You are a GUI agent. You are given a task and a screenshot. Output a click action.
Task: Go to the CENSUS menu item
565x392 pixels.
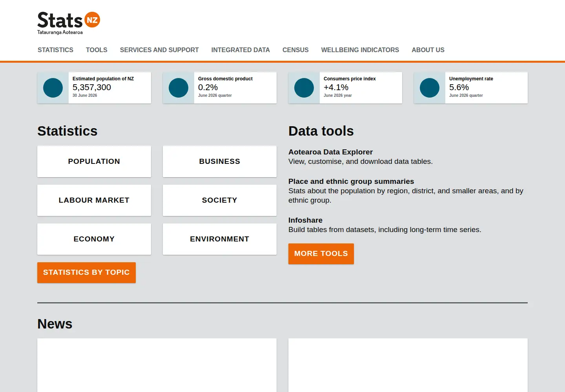(295, 50)
